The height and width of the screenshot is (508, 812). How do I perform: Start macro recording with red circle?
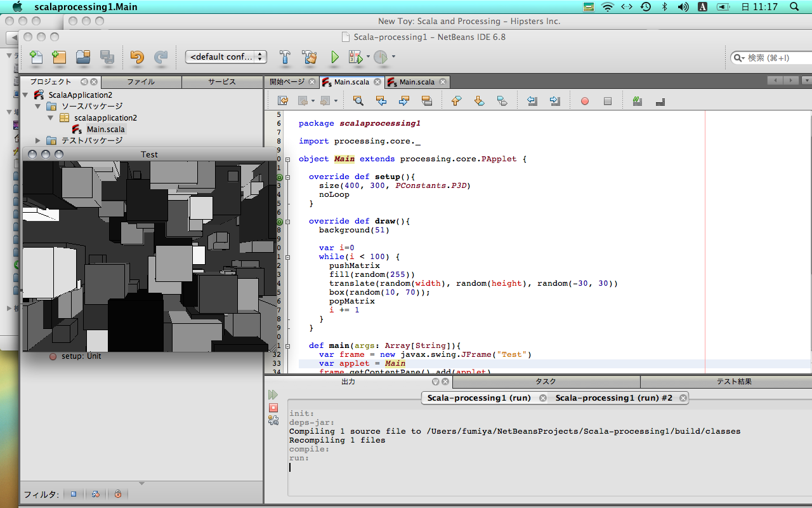click(x=585, y=101)
